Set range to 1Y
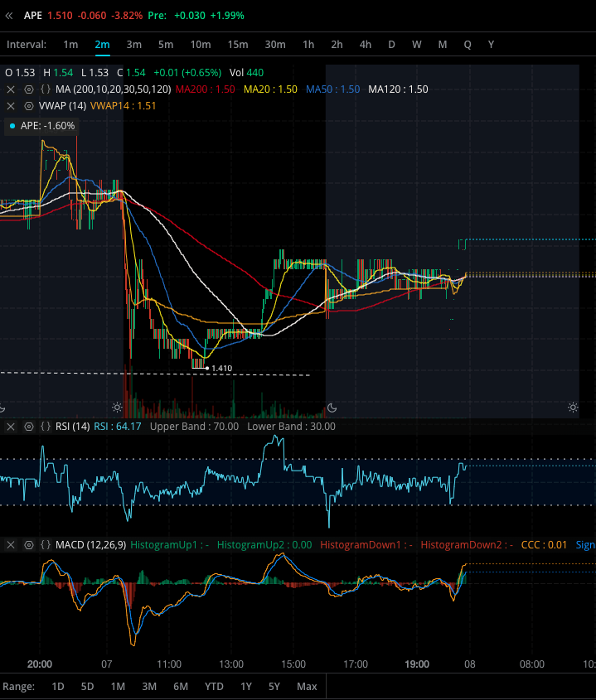 [x=246, y=687]
